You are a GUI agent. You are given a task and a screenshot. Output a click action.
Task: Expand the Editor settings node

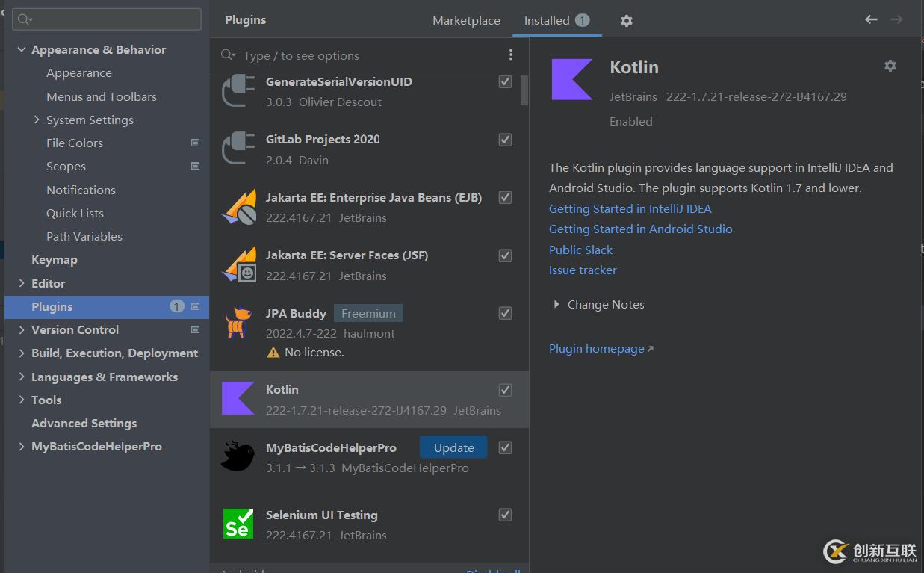[21, 283]
